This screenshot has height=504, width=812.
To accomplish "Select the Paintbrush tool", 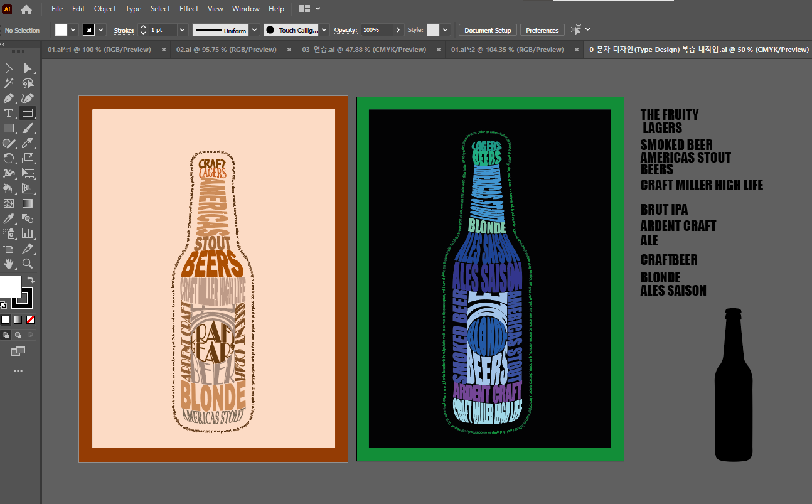I will coord(28,128).
